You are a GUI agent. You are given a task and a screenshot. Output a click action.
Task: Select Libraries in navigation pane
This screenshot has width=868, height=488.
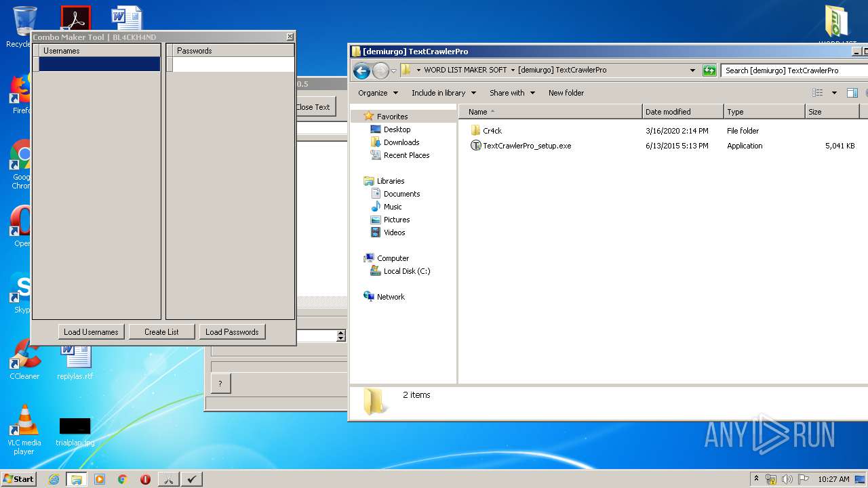pos(391,181)
